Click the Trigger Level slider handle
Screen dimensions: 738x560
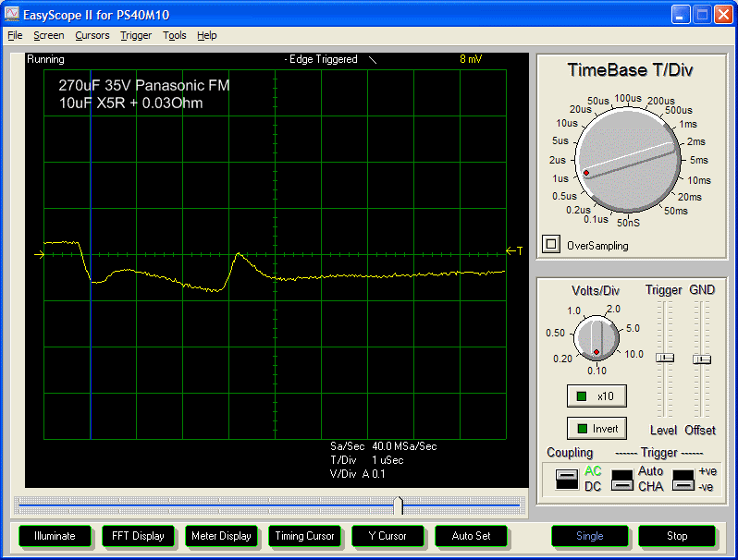tap(665, 358)
